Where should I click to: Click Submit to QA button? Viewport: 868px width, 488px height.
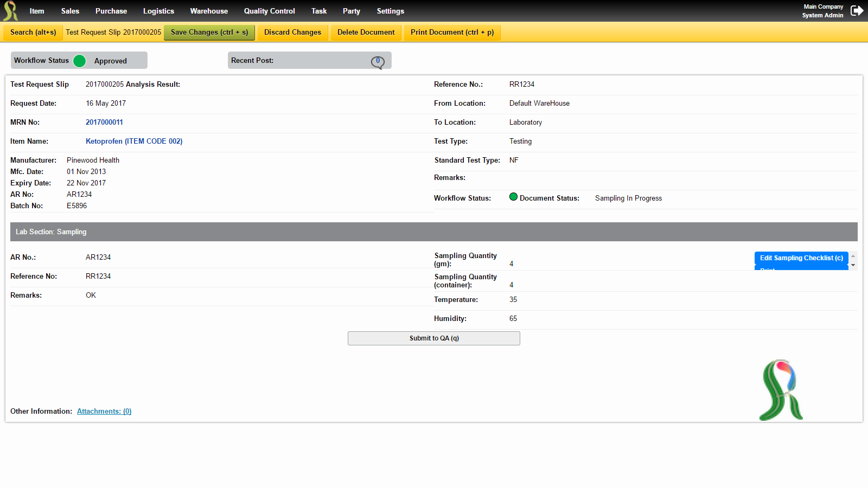coord(434,338)
